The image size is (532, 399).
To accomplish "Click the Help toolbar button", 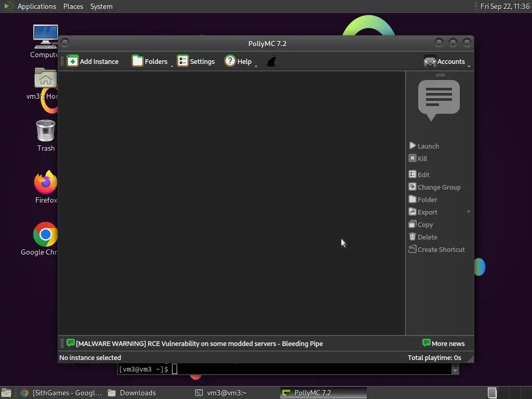I will (238, 61).
